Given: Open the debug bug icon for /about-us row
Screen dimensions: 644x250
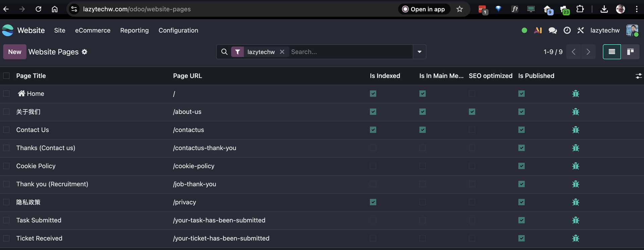Looking at the screenshot, I should tap(576, 112).
